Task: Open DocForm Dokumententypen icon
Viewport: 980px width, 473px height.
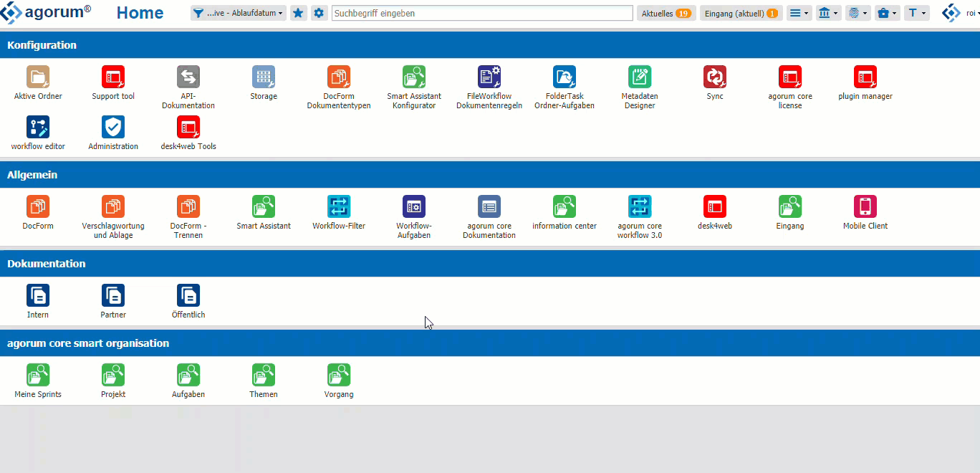Action: tap(339, 77)
